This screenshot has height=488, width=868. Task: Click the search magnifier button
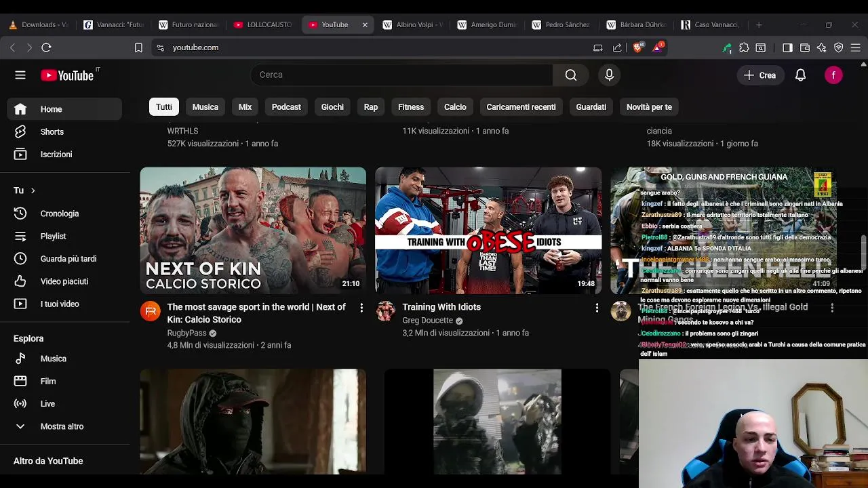(571, 75)
